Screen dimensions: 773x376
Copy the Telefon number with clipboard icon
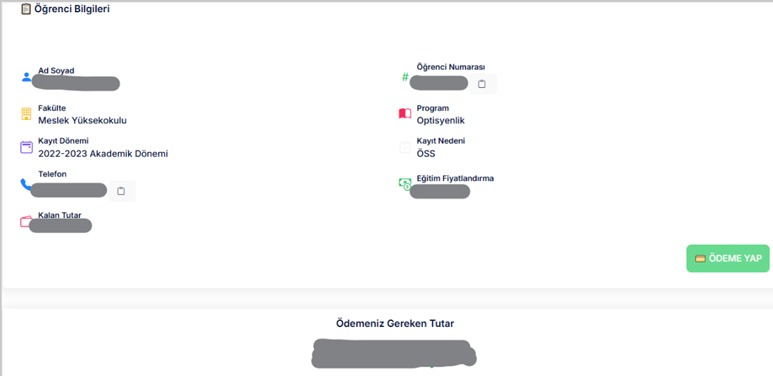point(121,191)
